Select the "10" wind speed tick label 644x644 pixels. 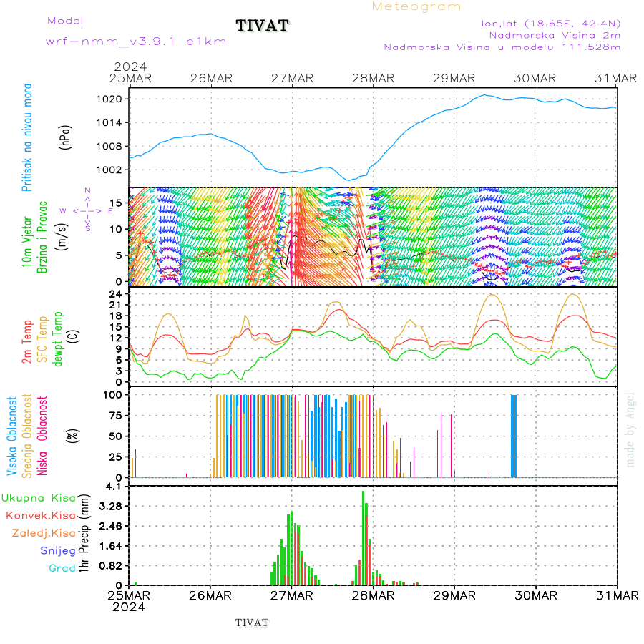click(x=116, y=229)
